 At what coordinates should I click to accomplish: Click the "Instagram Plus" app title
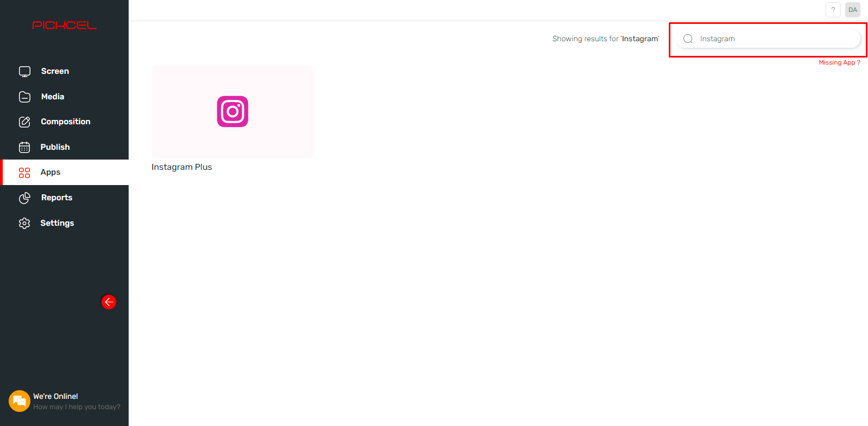pyautogui.click(x=182, y=167)
